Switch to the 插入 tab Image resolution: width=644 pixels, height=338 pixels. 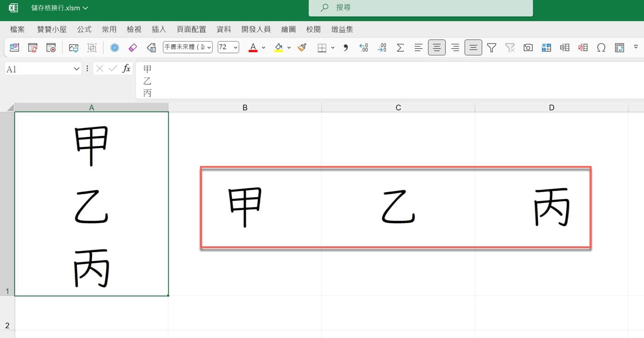159,29
